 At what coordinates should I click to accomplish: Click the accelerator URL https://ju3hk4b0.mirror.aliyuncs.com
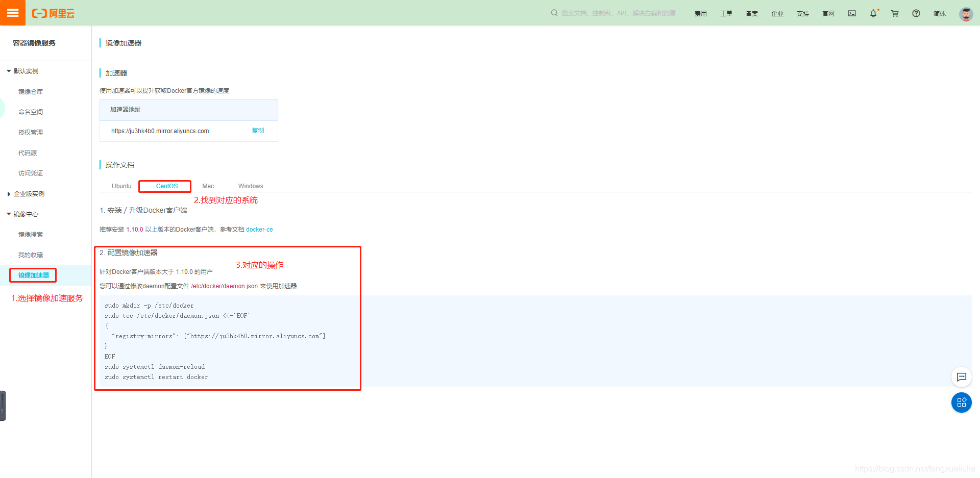[x=160, y=131]
